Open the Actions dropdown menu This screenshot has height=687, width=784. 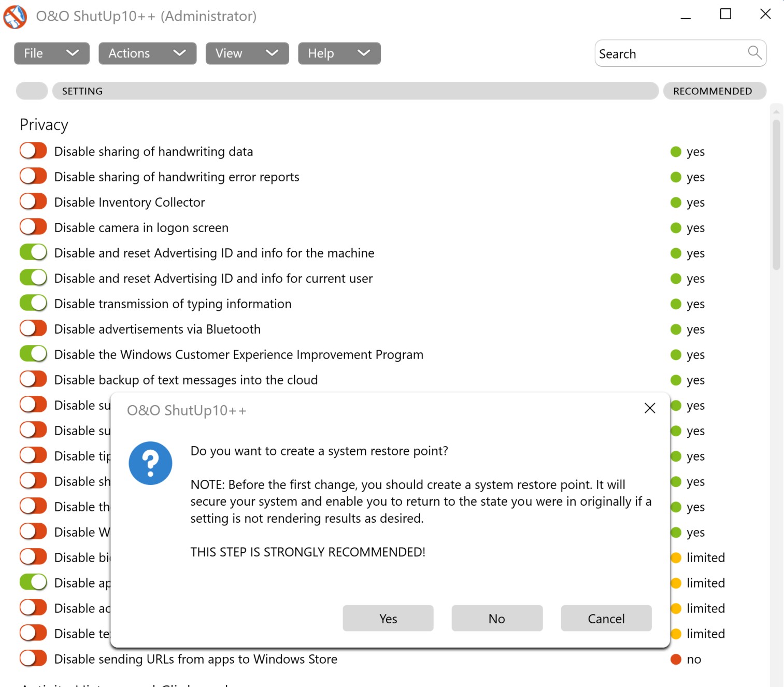click(147, 53)
